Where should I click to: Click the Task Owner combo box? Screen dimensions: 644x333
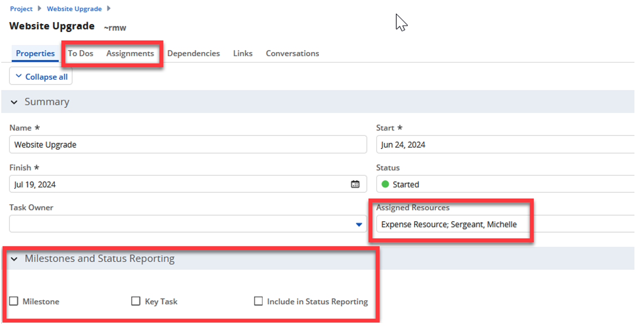pyautogui.click(x=188, y=224)
